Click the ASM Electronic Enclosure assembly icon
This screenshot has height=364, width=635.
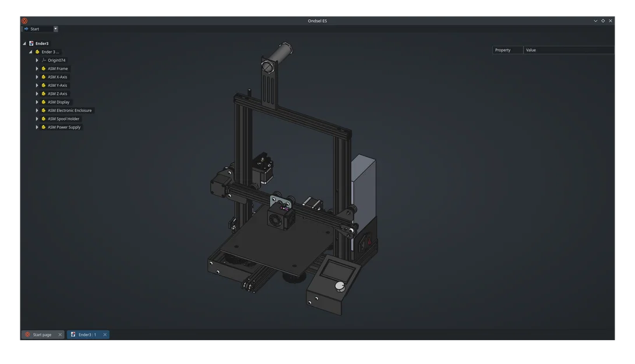click(x=43, y=110)
